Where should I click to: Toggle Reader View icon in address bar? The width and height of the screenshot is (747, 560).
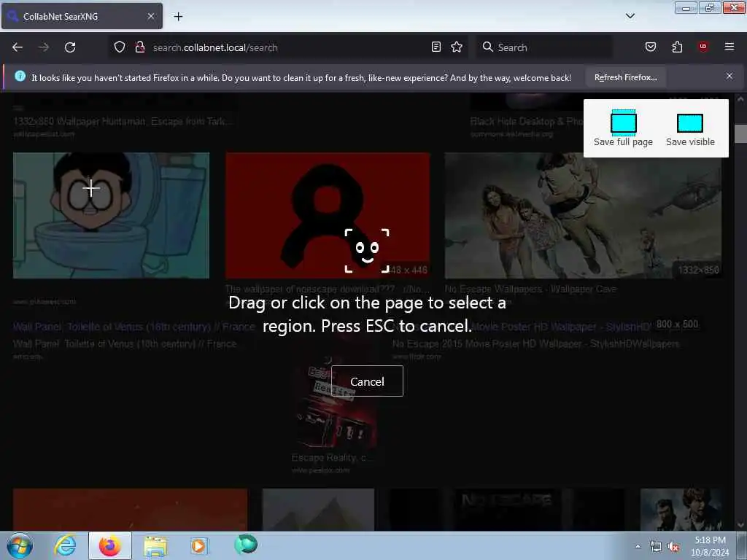click(x=436, y=47)
